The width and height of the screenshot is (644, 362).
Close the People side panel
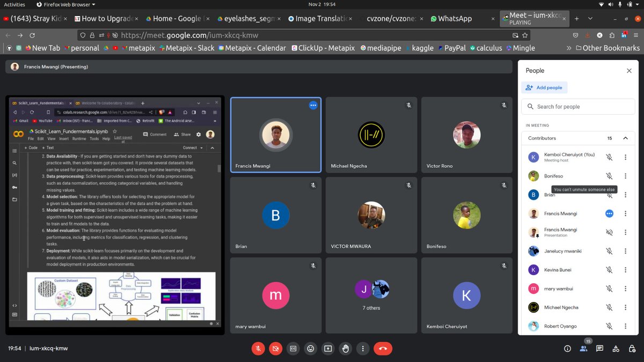click(629, 71)
